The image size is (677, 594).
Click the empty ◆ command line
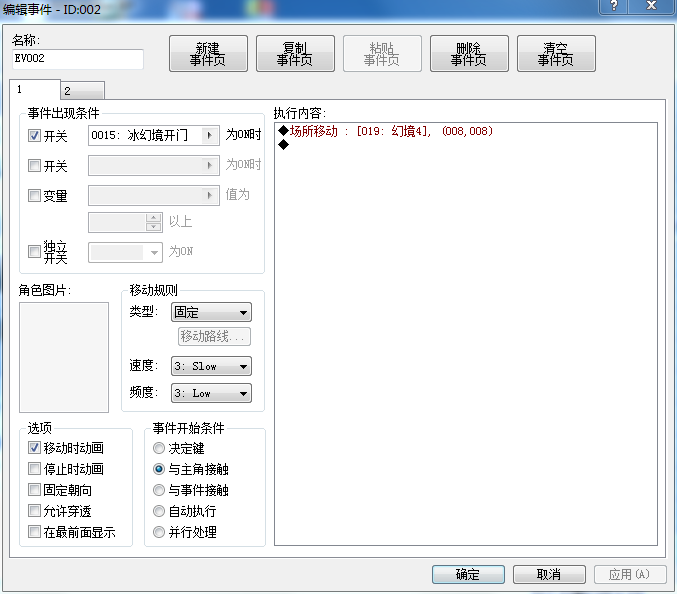(466, 145)
